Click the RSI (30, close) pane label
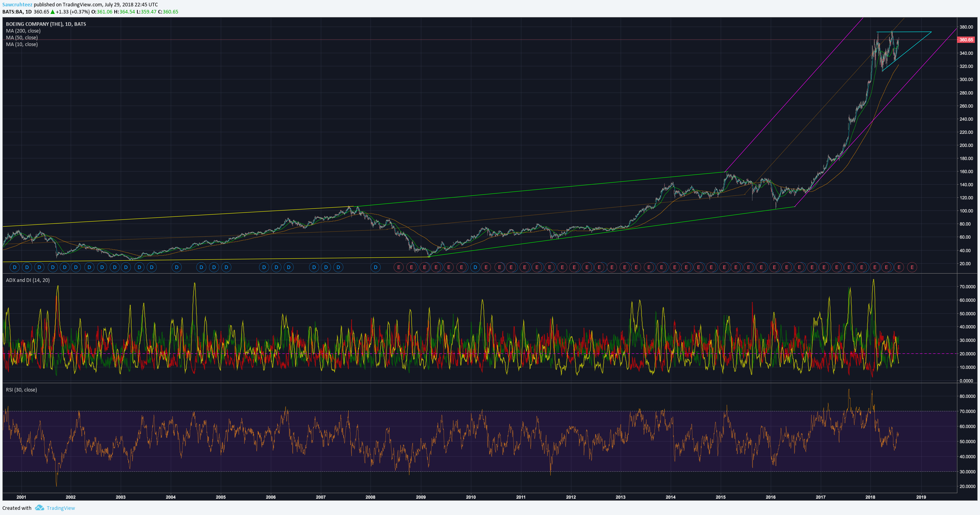 tap(21, 390)
